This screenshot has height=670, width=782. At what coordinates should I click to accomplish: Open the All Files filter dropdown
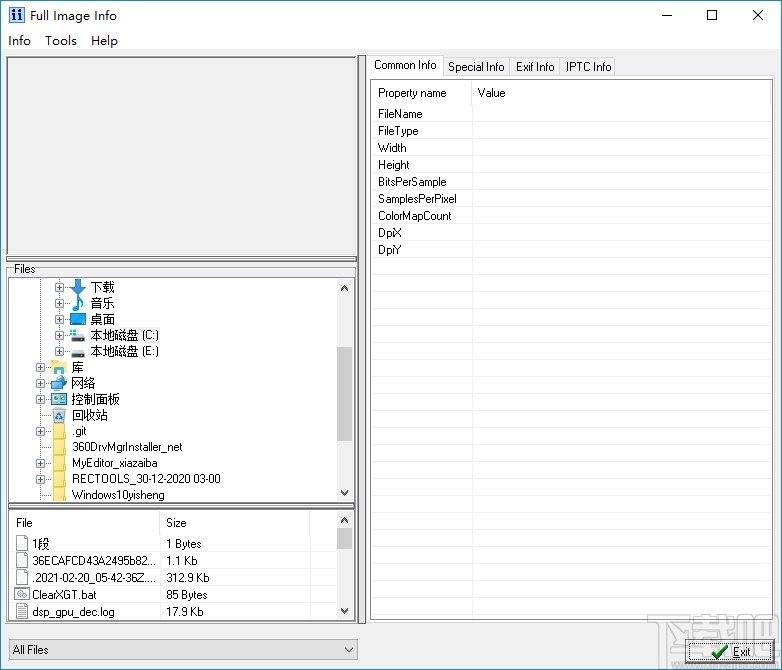coord(183,650)
